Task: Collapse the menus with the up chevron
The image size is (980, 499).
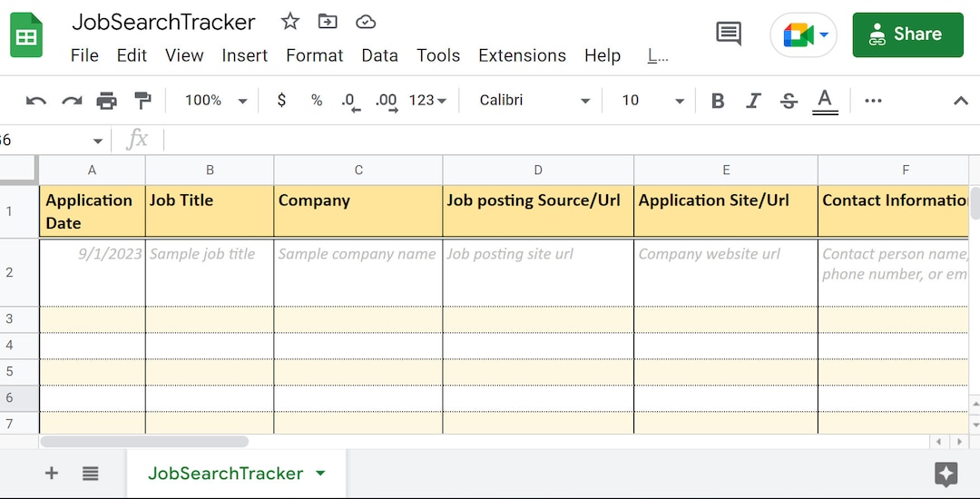Action: click(961, 101)
